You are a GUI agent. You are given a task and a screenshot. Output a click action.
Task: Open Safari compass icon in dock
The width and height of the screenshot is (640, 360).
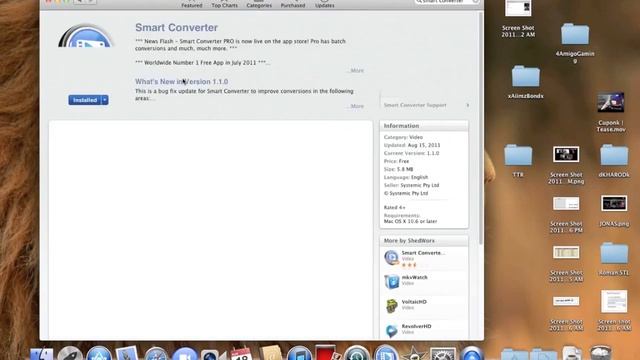(x=156, y=353)
